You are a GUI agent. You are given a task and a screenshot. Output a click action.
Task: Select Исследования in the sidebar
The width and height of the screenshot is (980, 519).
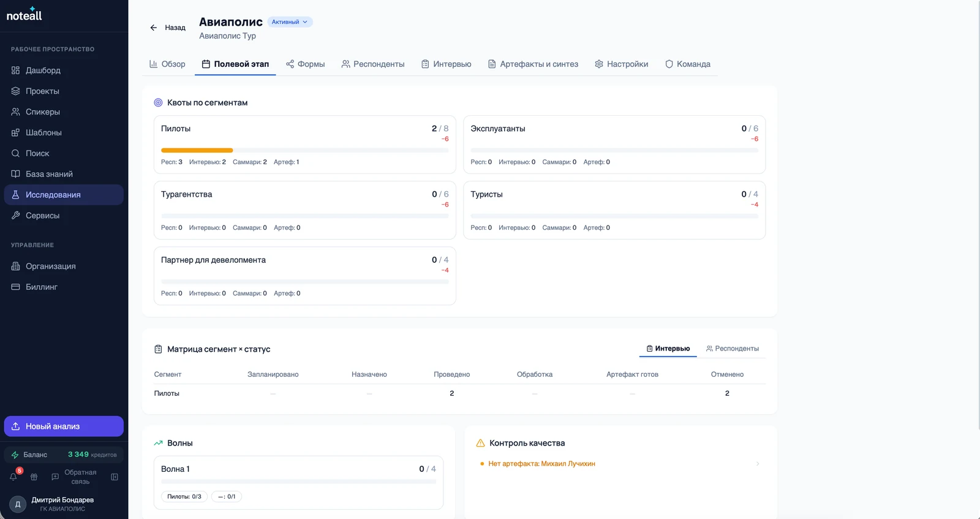[64, 195]
